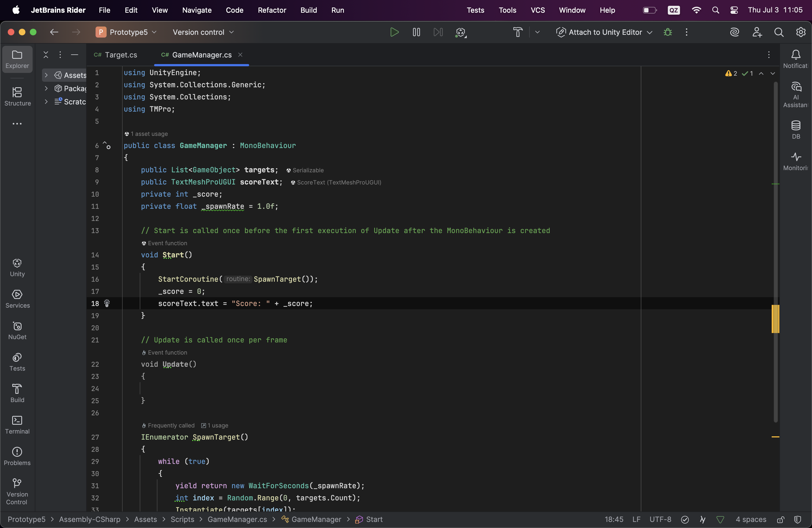Click the lightbulb quick-fix on line 18

pyautogui.click(x=107, y=303)
